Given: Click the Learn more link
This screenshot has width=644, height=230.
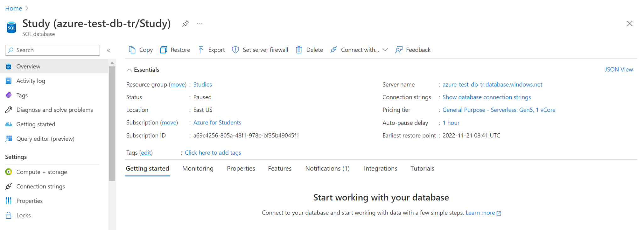Looking at the screenshot, I should [480, 213].
